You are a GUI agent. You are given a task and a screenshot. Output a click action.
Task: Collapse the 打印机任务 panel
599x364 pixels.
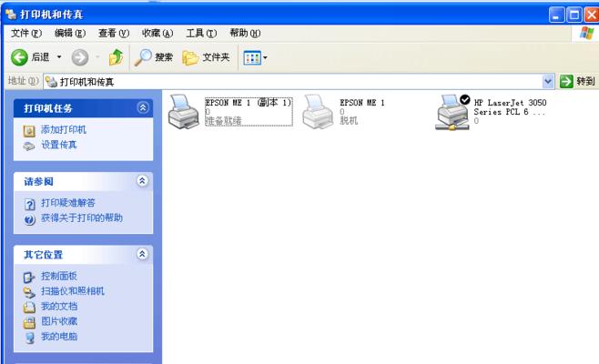click(x=143, y=107)
